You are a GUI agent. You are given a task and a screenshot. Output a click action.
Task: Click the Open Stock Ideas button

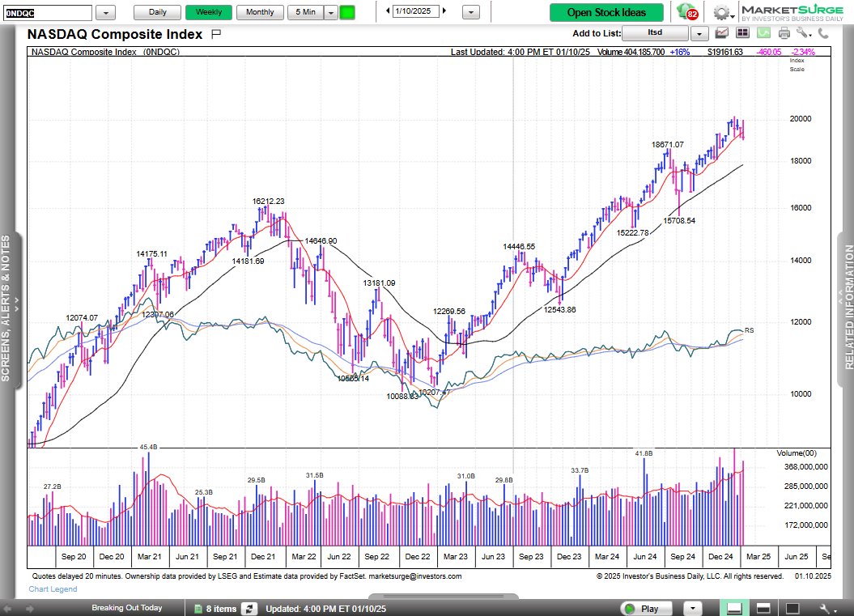coord(606,12)
